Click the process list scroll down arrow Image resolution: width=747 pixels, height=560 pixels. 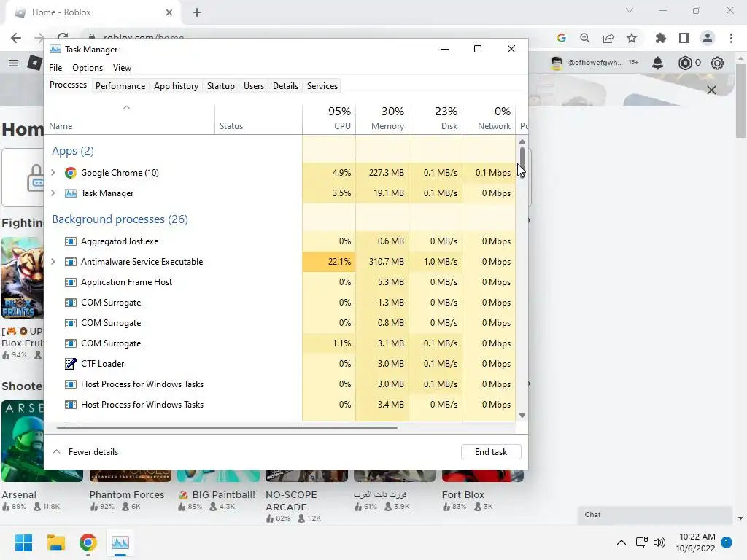tap(522, 416)
